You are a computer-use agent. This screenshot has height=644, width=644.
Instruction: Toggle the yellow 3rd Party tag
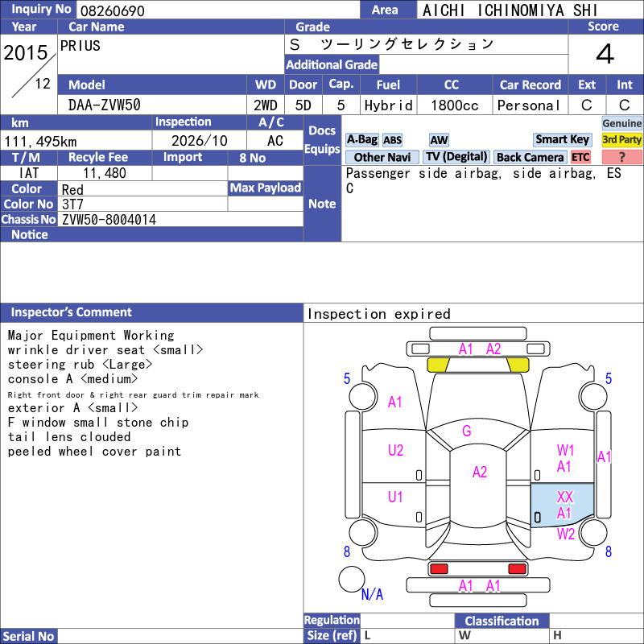point(621,140)
